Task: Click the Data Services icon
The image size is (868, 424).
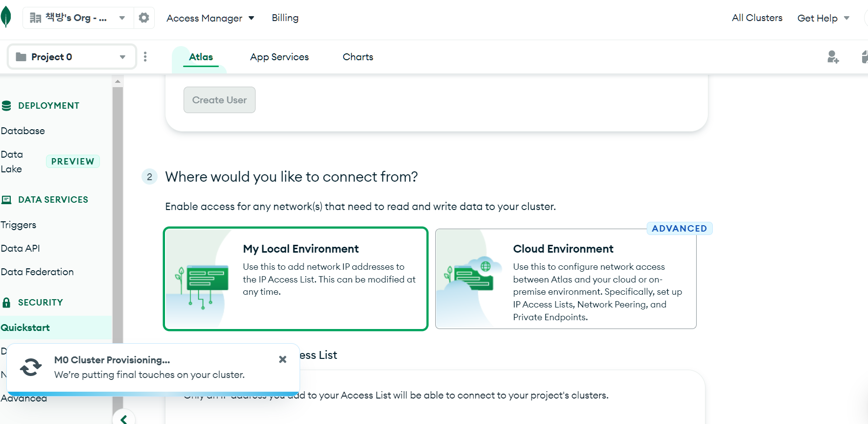Action: tap(6, 200)
